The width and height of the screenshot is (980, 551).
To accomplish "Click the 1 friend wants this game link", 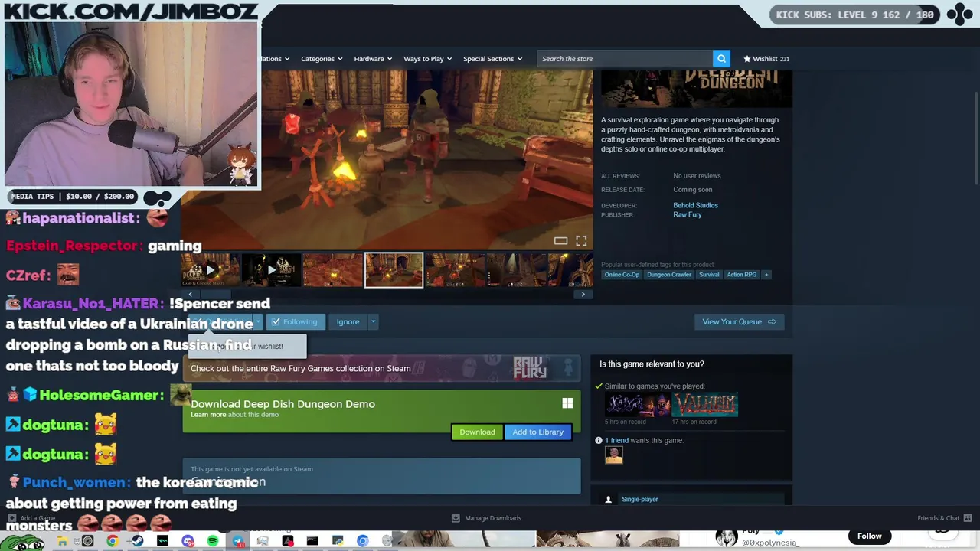I will [616, 441].
